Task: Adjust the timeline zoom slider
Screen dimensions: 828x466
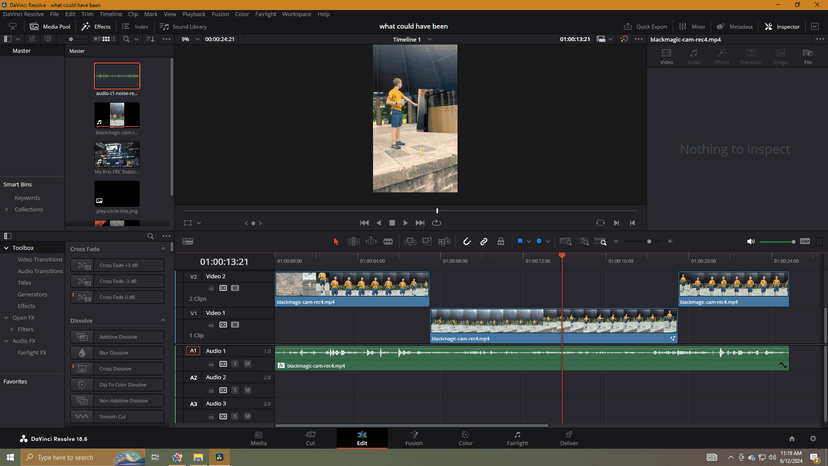Action: point(649,241)
